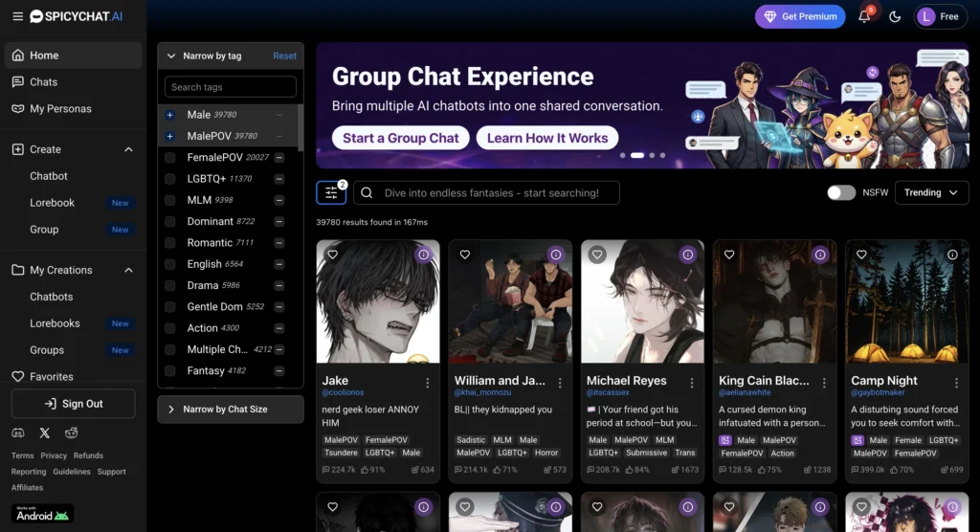Screen dimensions: 980x532
Task: Click the Horror tag on William card
Action: (546, 453)
